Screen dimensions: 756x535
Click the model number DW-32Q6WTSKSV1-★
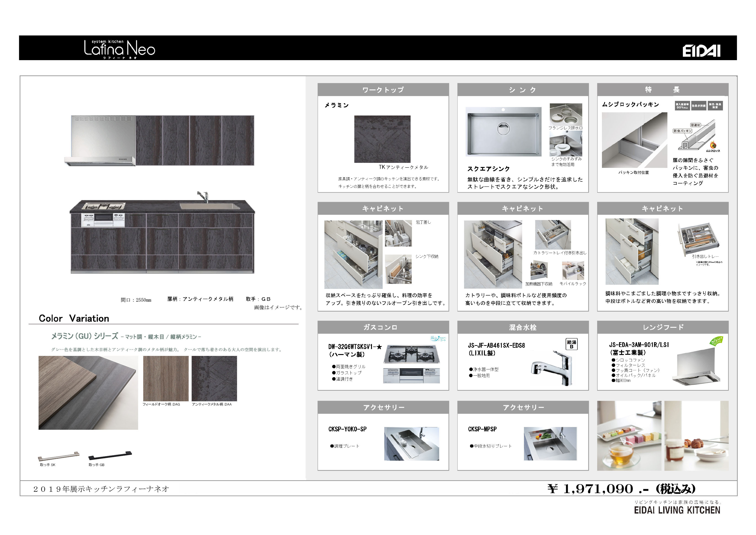click(355, 347)
